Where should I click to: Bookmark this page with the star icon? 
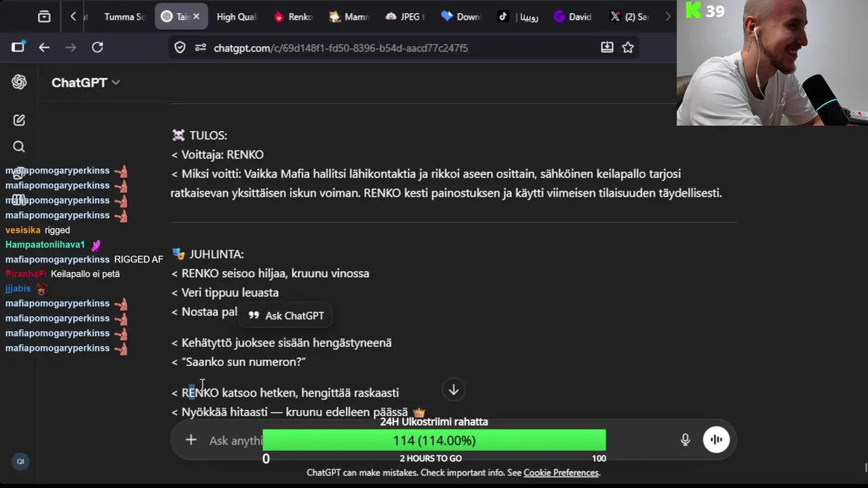628,47
